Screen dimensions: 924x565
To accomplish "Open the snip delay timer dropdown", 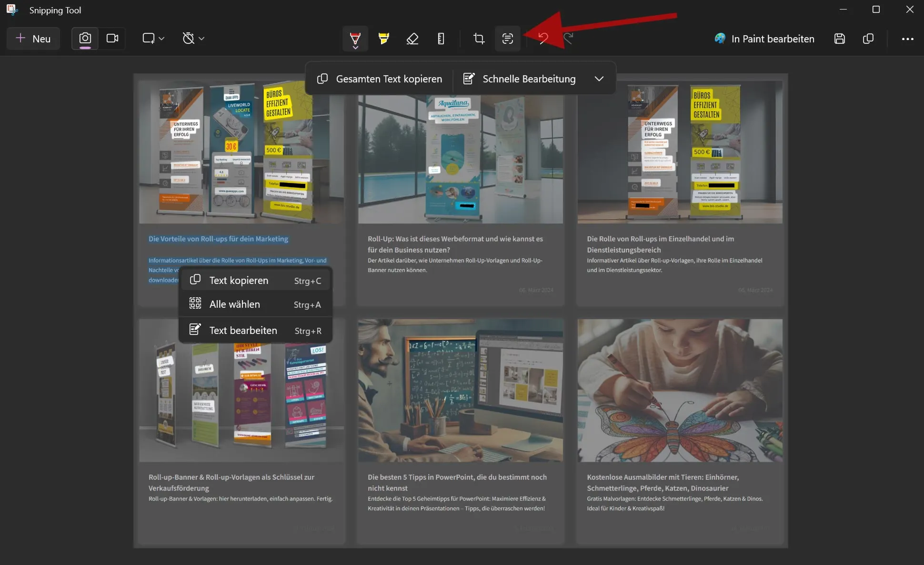I will [193, 39].
